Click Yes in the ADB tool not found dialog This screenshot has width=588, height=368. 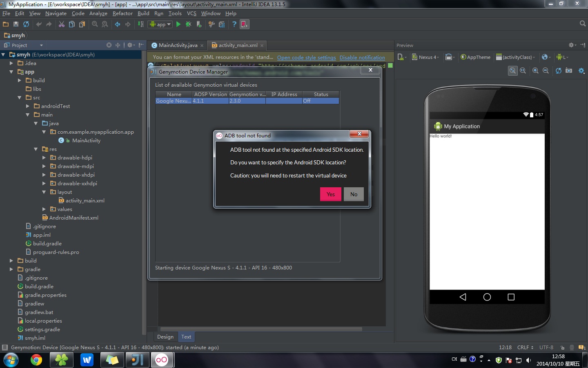pyautogui.click(x=330, y=194)
